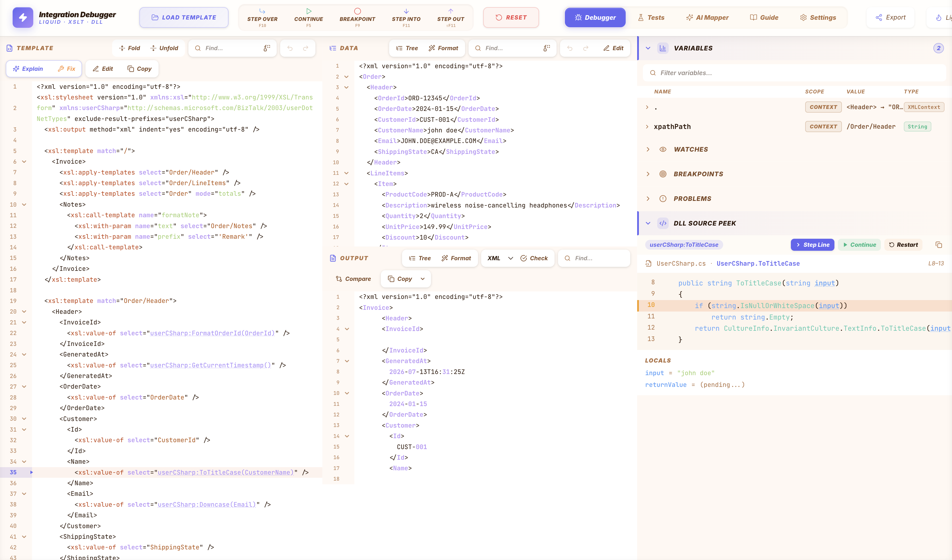
Task: Unfold all regions in Template panel
Action: coord(164,48)
